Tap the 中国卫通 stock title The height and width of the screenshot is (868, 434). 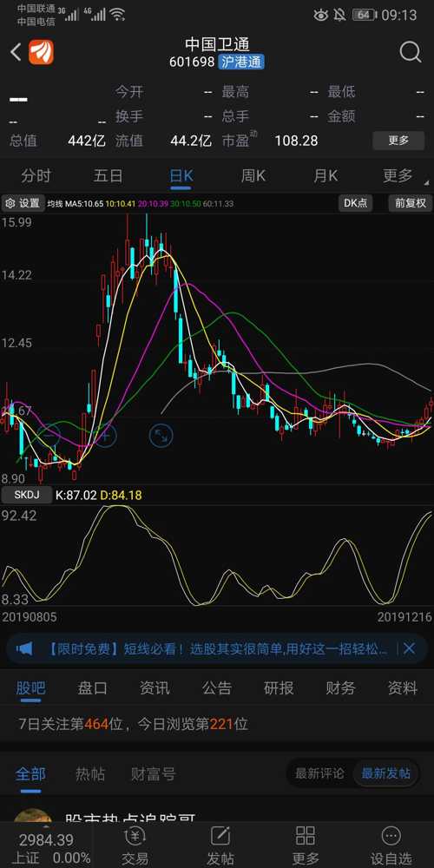tap(217, 43)
